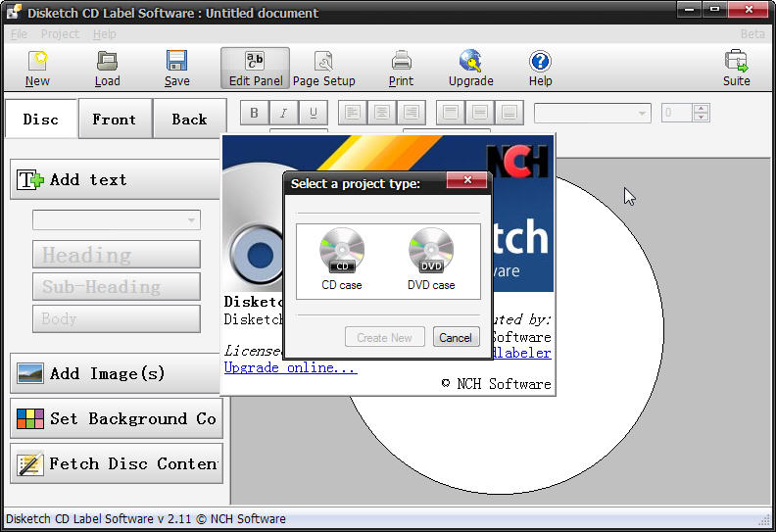This screenshot has width=776, height=532.
Task: Open the Load toolbar icon
Action: [108, 68]
